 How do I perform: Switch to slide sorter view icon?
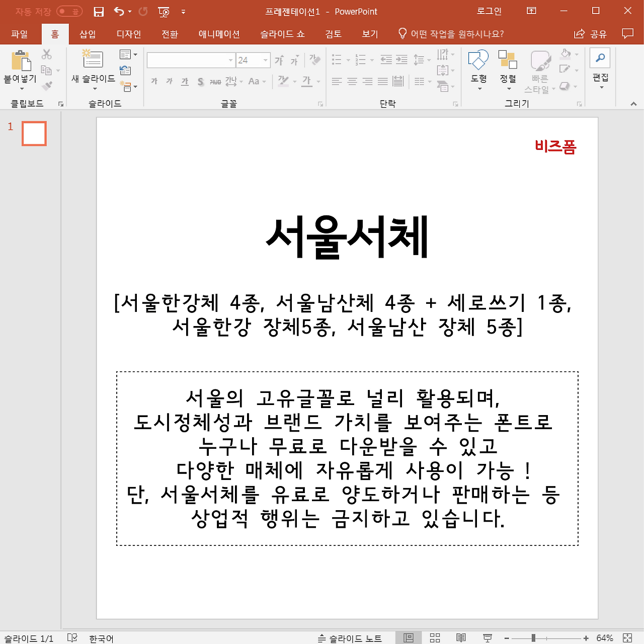(x=435, y=638)
